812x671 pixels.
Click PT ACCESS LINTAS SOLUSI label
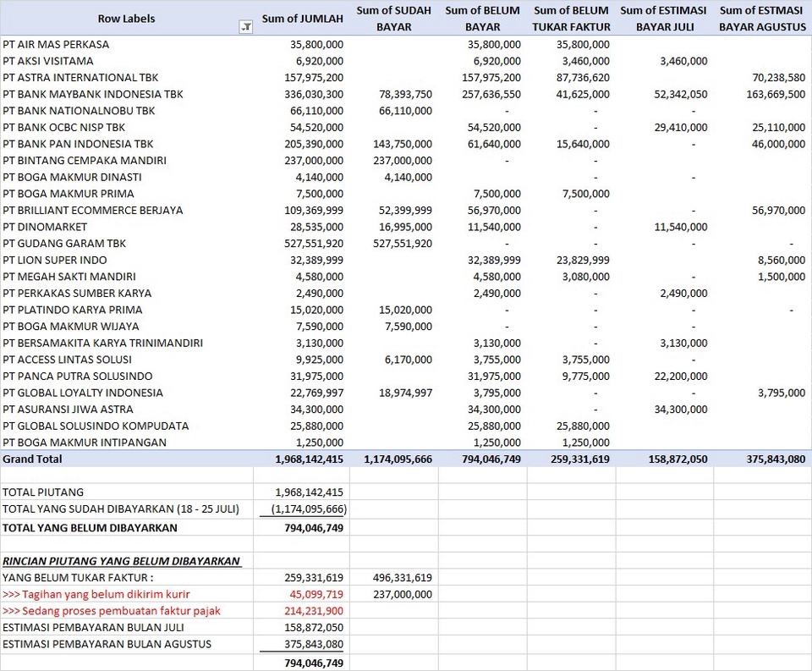pos(67,360)
